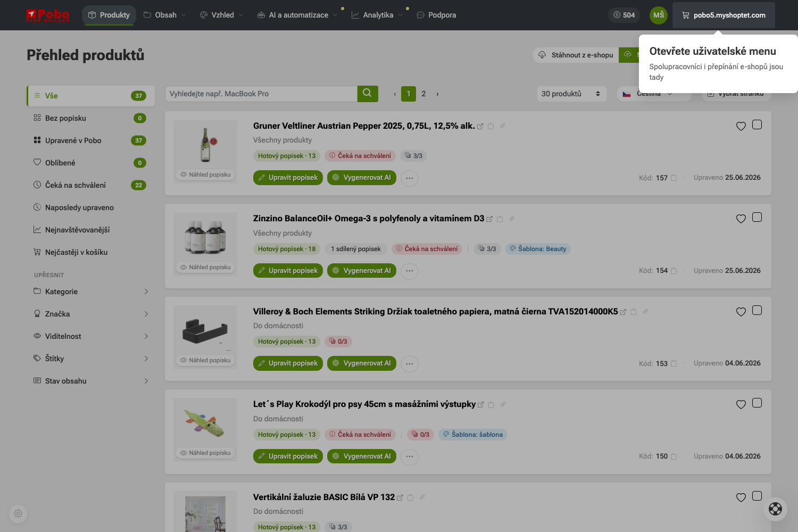The image size is (798, 532).
Task: Click the Pobo logo
Action: (x=48, y=15)
